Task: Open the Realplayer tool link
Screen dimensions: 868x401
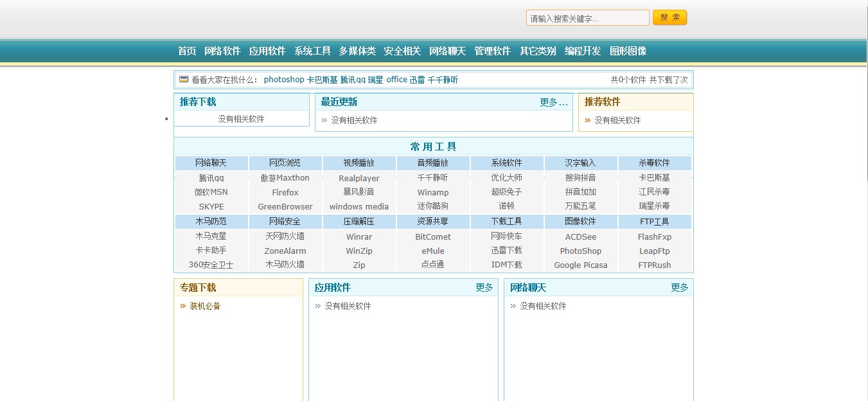Action: click(x=359, y=178)
